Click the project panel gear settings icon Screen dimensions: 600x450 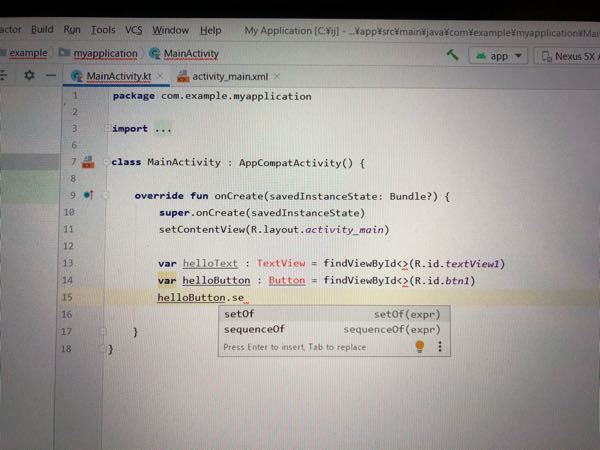29,76
